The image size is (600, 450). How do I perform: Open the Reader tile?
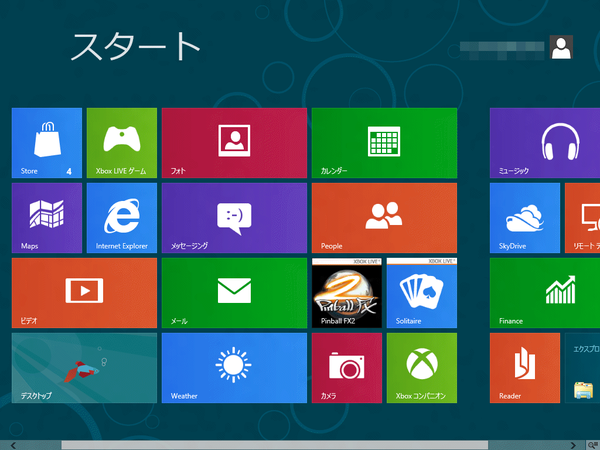coord(525,368)
